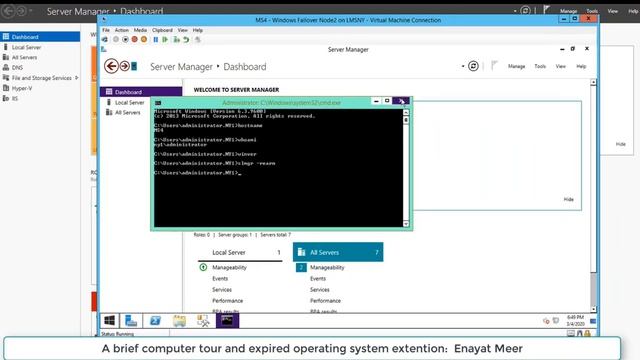This screenshot has width=640, height=360.
Task: Select Dashboard in host Server Manager sidebar
Action: pyautogui.click(x=40, y=37)
